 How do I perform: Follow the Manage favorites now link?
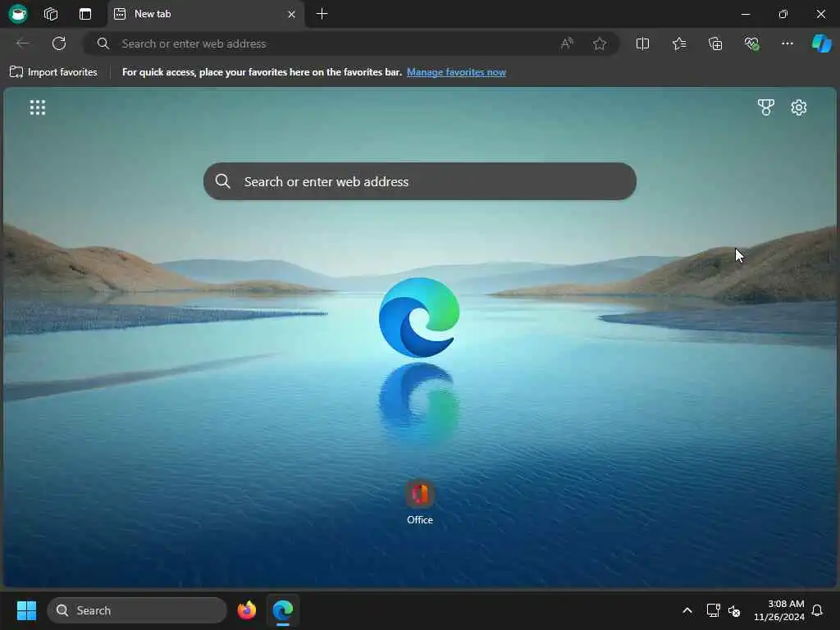tap(456, 72)
